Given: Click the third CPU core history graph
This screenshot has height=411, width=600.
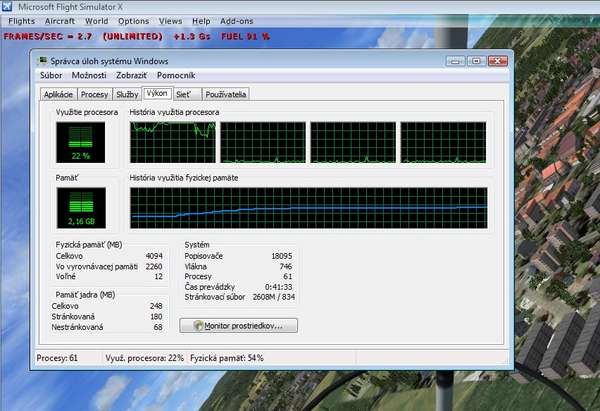Looking at the screenshot, I should click(353, 142).
